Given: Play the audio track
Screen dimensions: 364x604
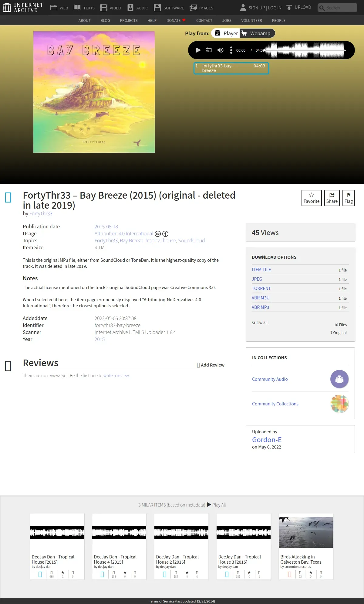Looking at the screenshot, I should pos(198,50).
